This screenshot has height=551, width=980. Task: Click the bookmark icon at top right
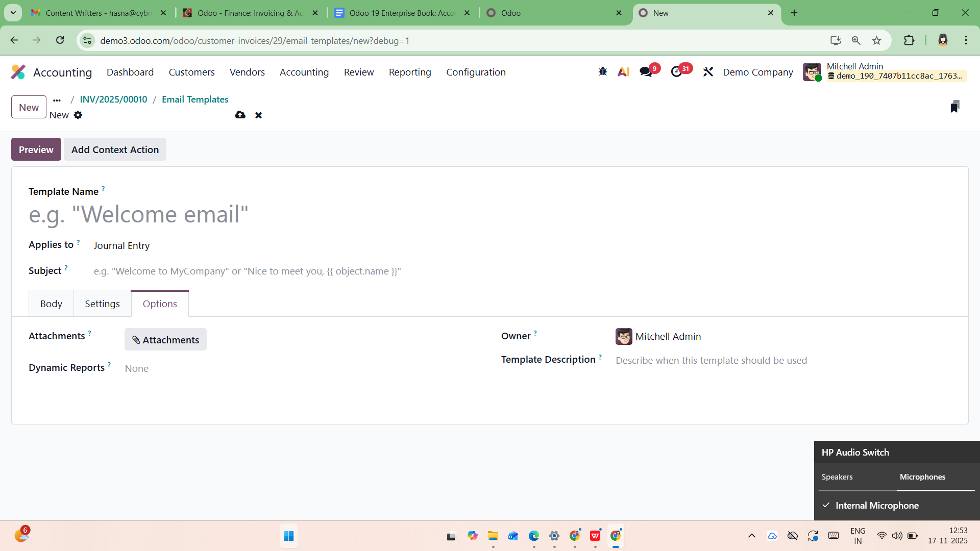[x=954, y=107]
